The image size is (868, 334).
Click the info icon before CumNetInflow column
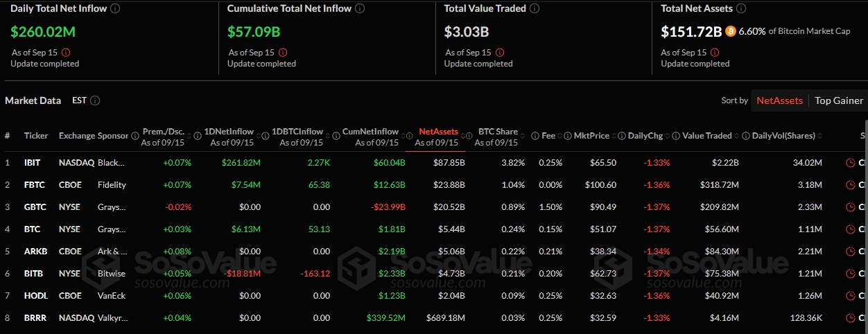pyautogui.click(x=336, y=136)
